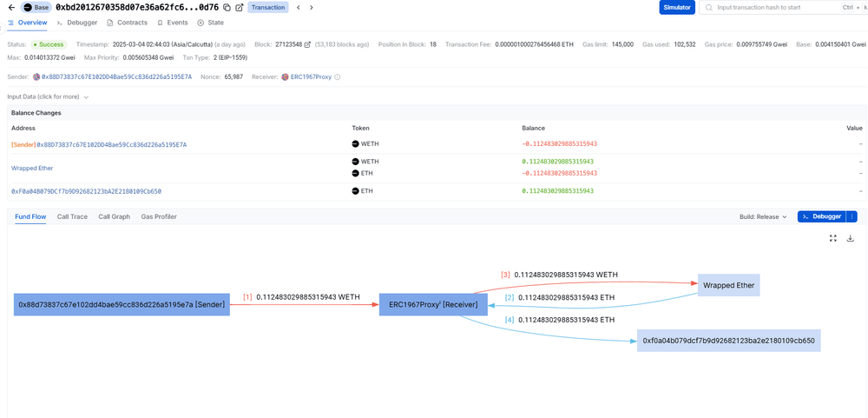Open block 27123548 external link icon
The image size is (868, 418).
coord(307,44)
